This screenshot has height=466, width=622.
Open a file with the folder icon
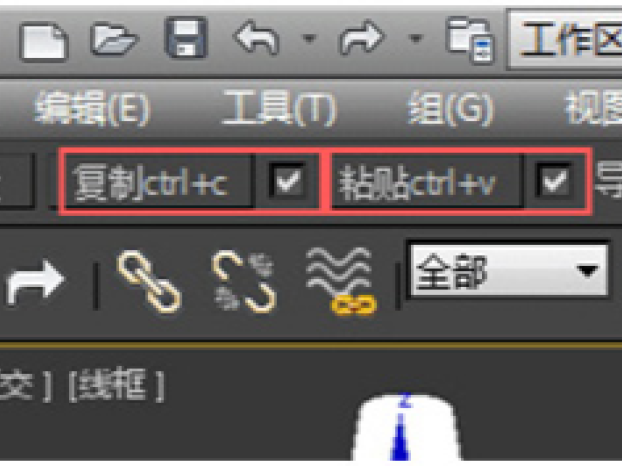coord(114,39)
